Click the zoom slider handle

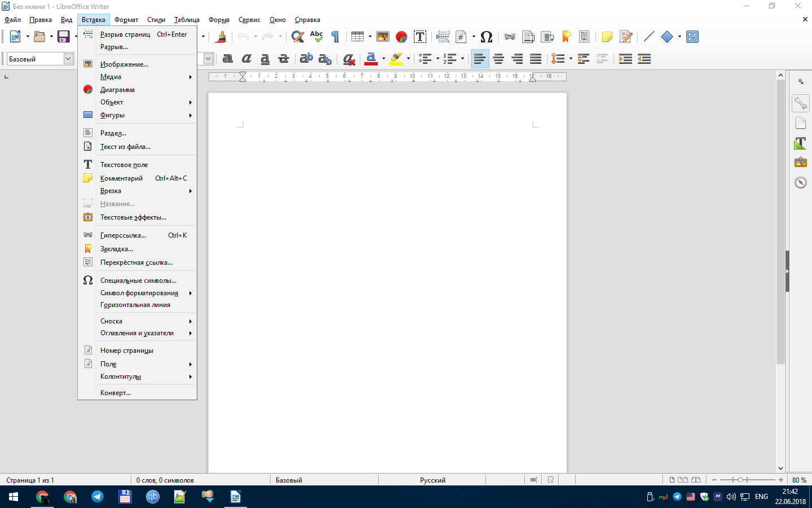click(x=740, y=480)
